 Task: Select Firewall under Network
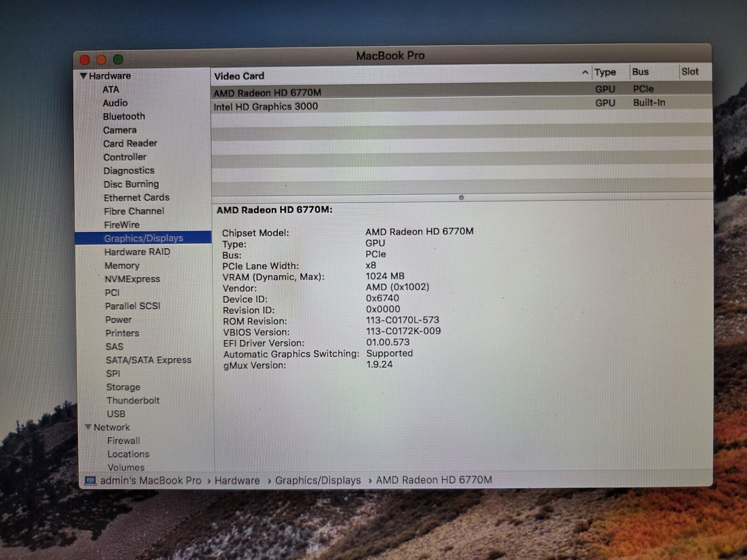(123, 441)
